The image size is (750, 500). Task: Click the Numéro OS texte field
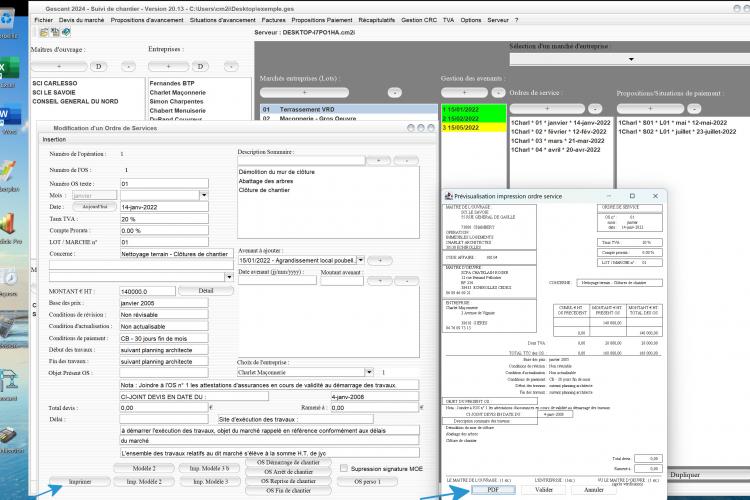[x=164, y=184]
